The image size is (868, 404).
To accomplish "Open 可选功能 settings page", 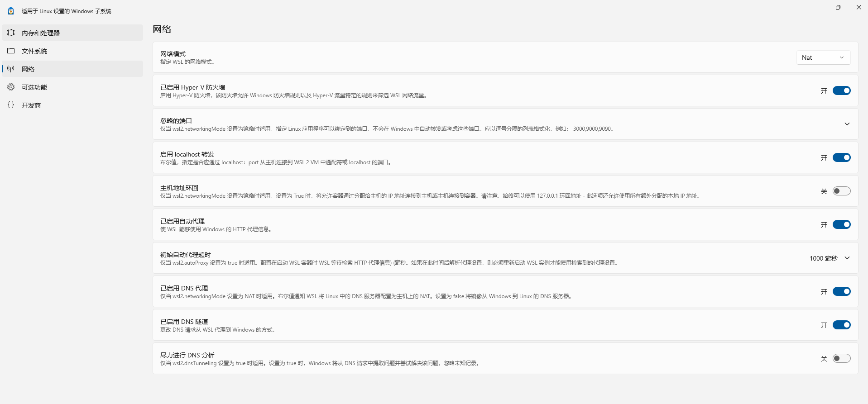I will pos(72,87).
